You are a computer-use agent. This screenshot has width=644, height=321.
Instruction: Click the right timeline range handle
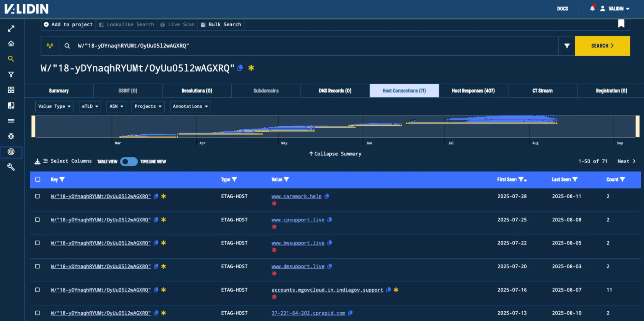637,126
